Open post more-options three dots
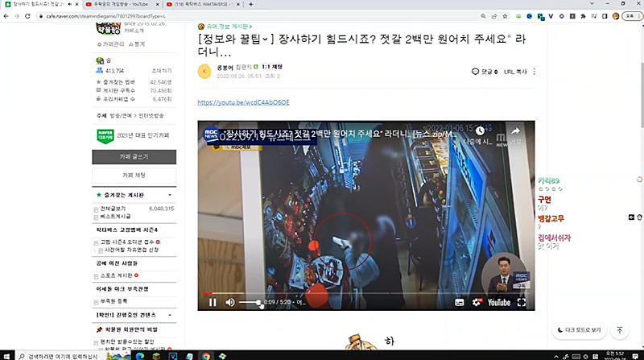 click(x=534, y=72)
